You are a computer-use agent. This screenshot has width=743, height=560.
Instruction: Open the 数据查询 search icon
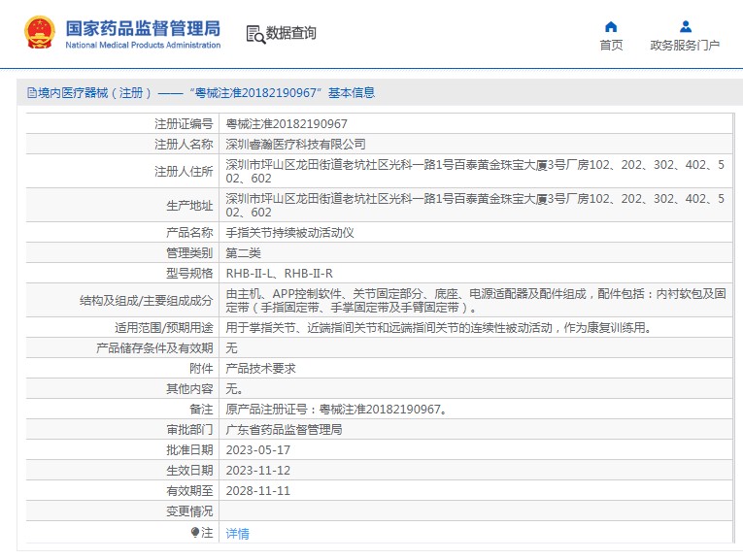(255, 34)
